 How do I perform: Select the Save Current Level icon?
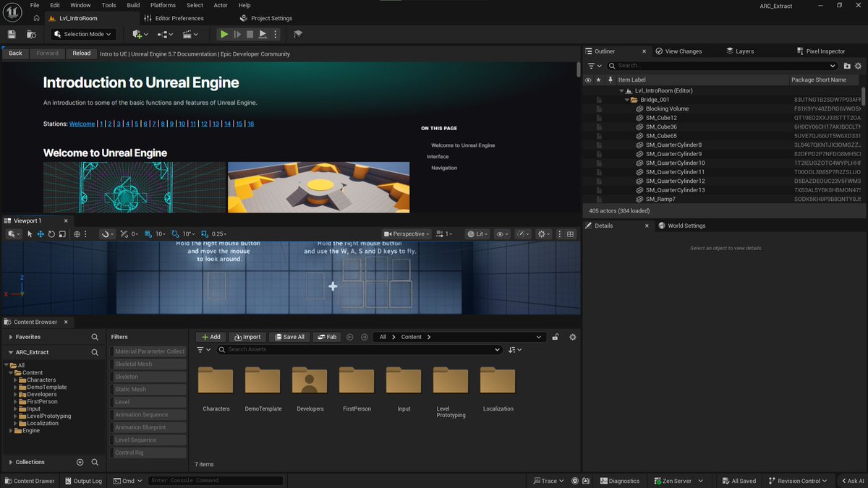(x=12, y=34)
